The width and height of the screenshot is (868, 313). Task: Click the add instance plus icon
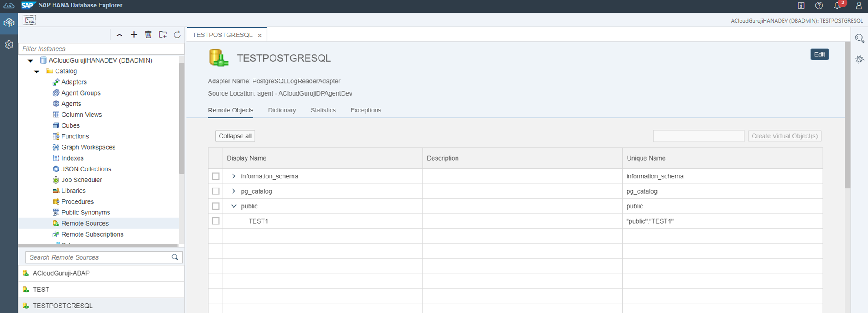[134, 35]
